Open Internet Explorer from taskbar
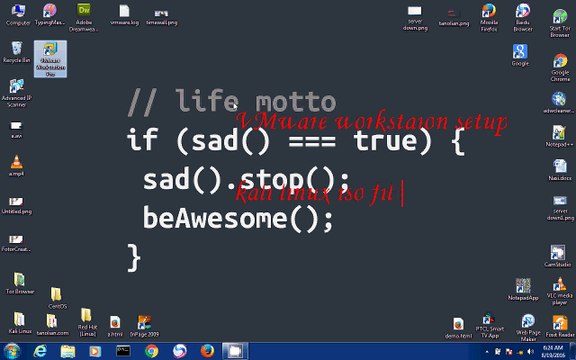 [40, 351]
